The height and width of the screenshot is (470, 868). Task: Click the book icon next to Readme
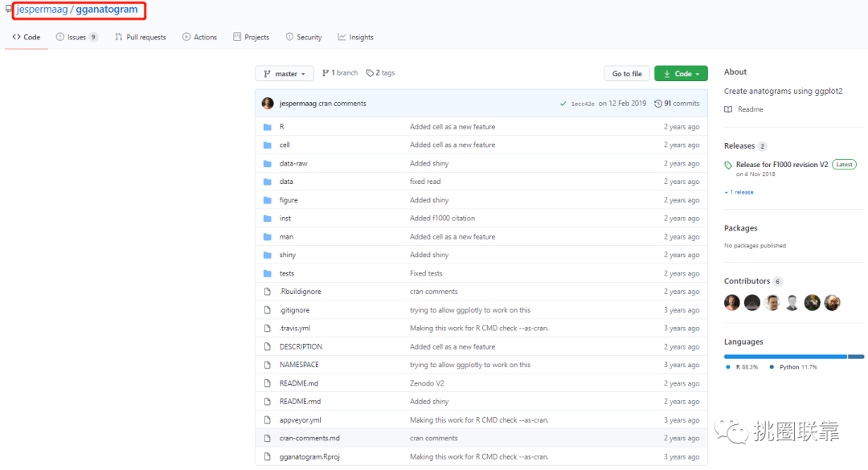point(728,109)
